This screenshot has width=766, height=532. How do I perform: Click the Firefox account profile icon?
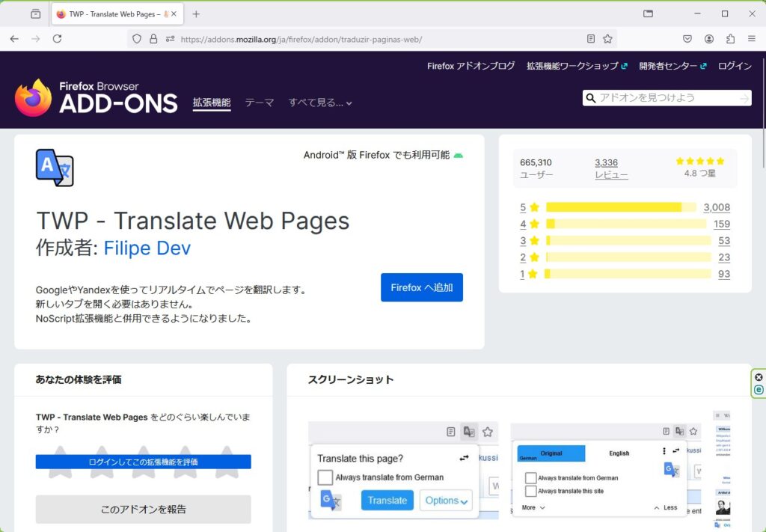(708, 39)
